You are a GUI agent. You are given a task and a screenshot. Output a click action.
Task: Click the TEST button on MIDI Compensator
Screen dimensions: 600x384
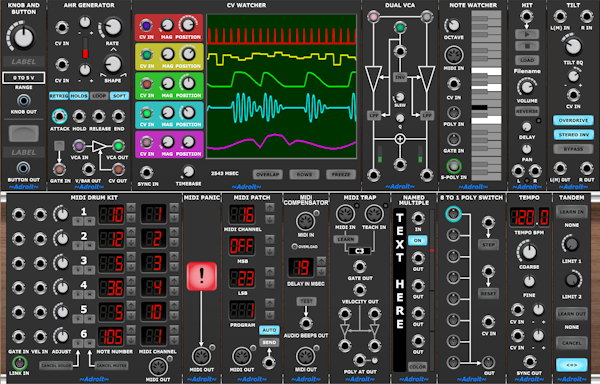[306, 301]
